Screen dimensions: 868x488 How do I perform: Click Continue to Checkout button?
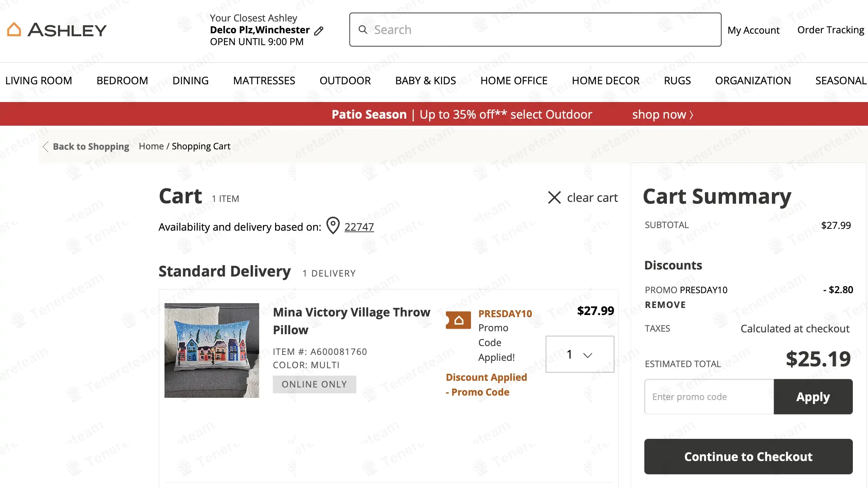748,457
